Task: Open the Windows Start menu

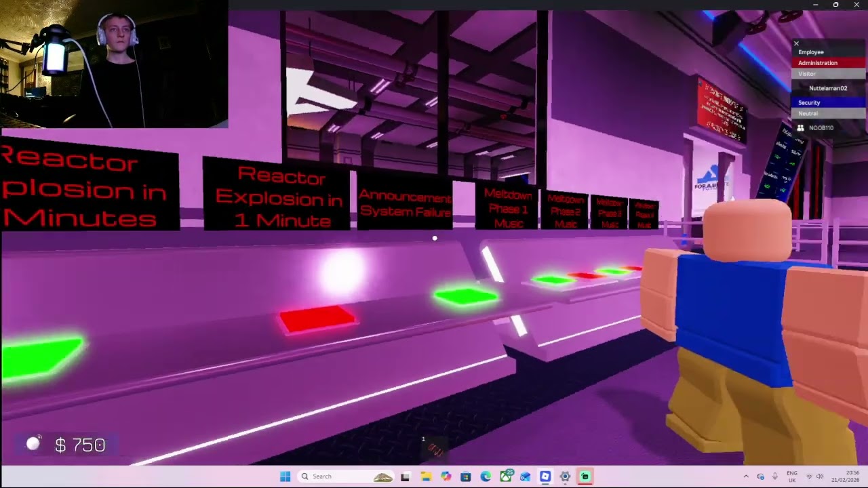Action: click(x=285, y=476)
